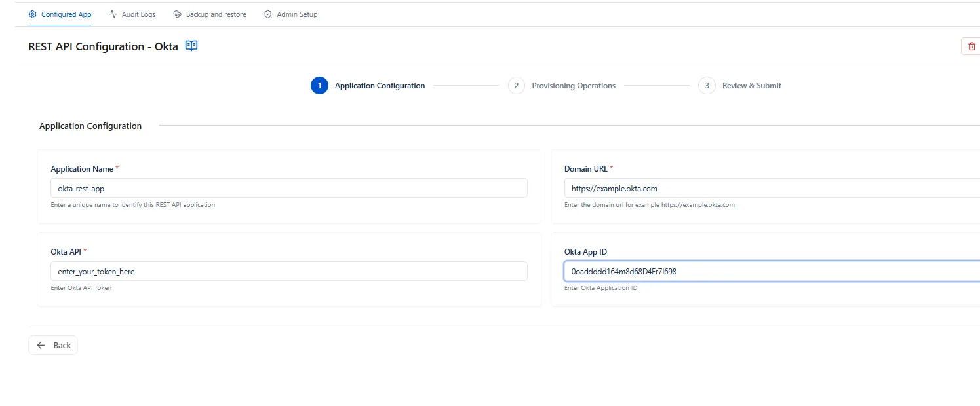
Task: Open the Backup and restore tab
Action: (210, 14)
